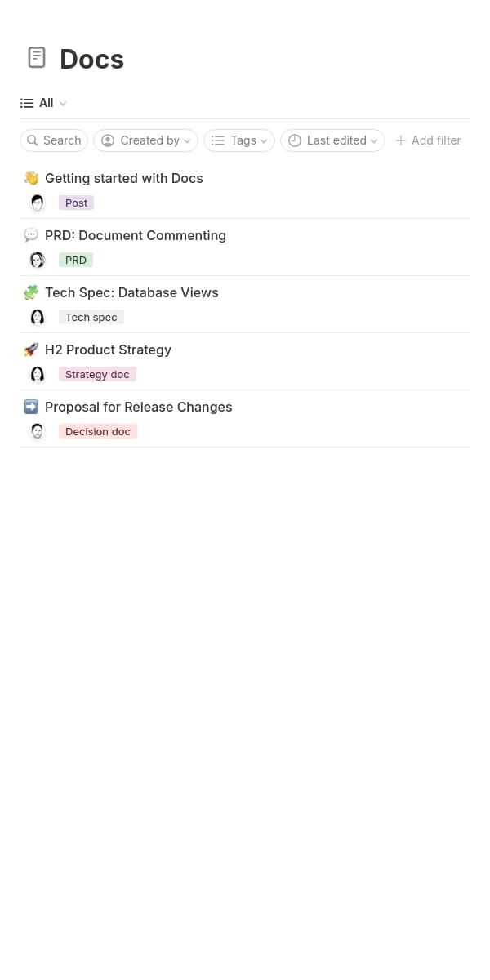The height and width of the screenshot is (980, 490).
Task: Click the Add filter option
Action: (428, 140)
